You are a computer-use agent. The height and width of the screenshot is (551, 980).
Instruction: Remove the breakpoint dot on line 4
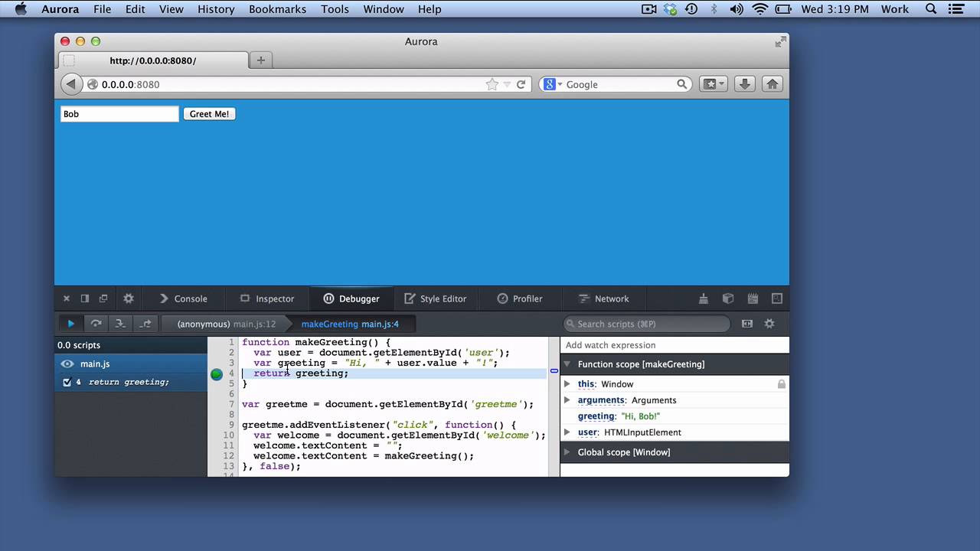(x=217, y=373)
